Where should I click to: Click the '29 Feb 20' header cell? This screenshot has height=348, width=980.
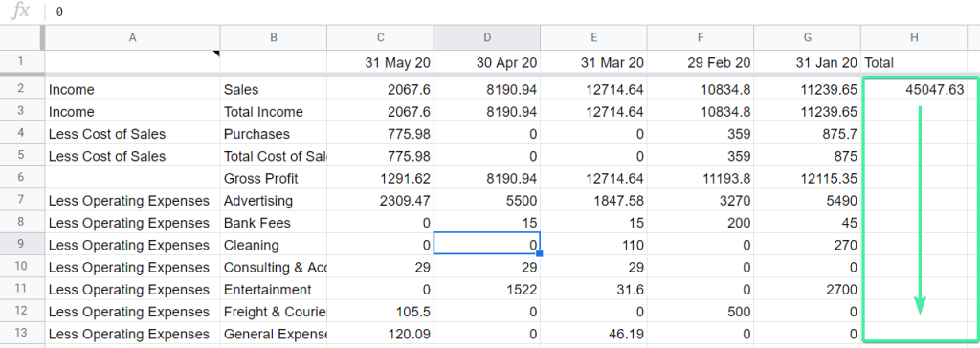pyautogui.click(x=701, y=62)
